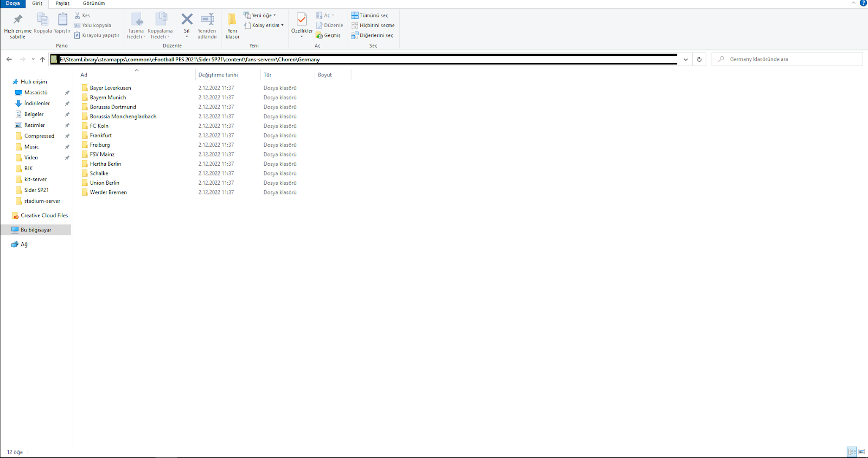Click the address bar path field

pyautogui.click(x=363, y=59)
